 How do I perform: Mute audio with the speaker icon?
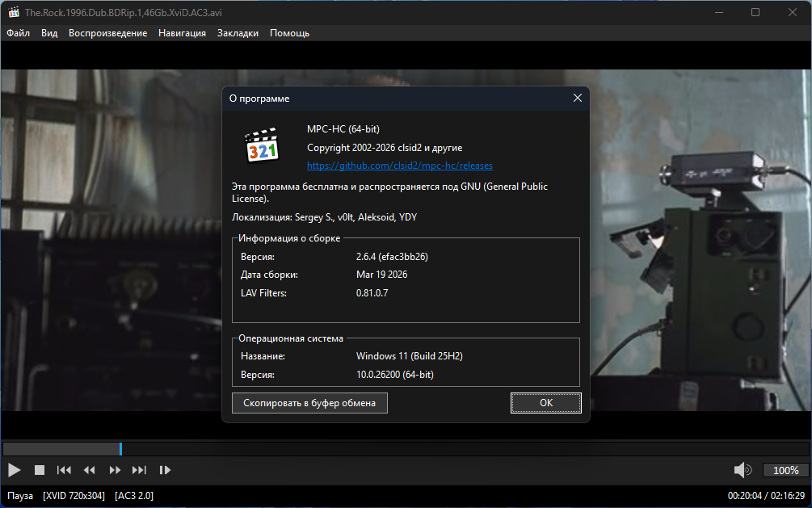pos(742,470)
